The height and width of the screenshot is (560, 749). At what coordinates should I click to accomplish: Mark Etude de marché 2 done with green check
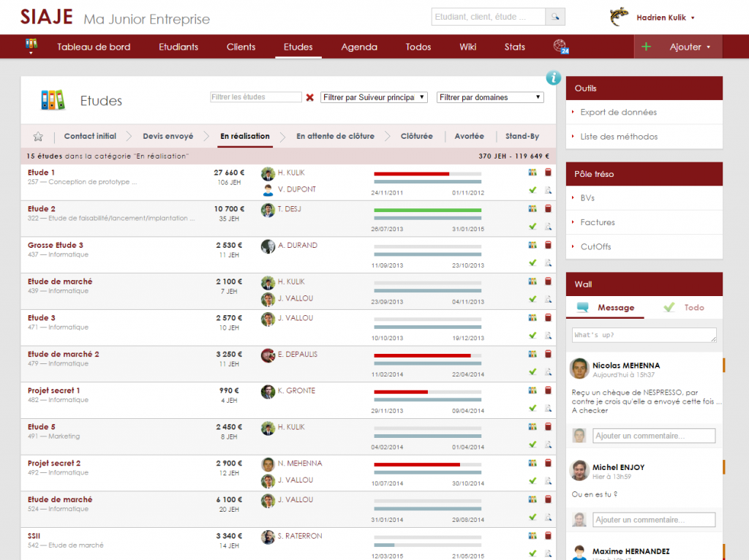coord(532,371)
